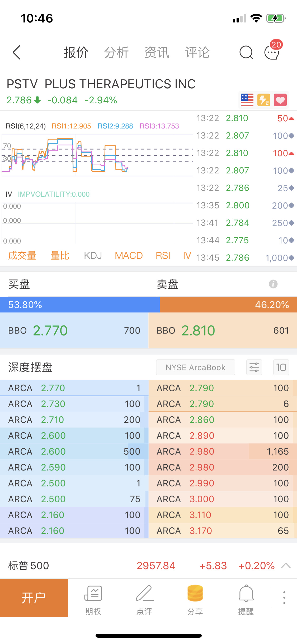The image size is (297, 644).
Task: Select ARCA bid 2.500 row with 75
Action: coord(74,499)
